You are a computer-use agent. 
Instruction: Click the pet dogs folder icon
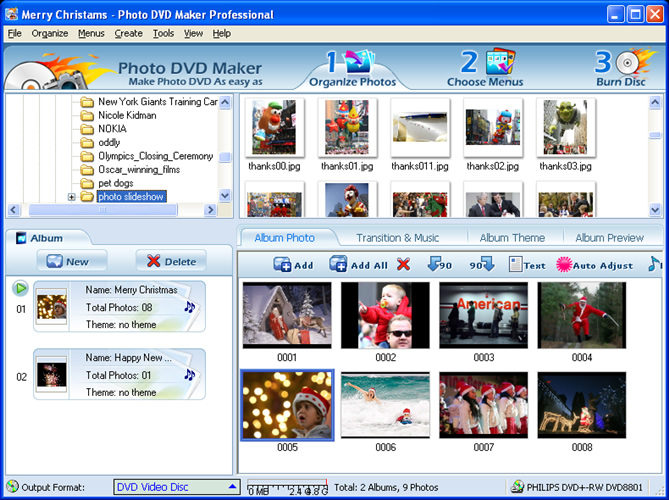(x=87, y=183)
